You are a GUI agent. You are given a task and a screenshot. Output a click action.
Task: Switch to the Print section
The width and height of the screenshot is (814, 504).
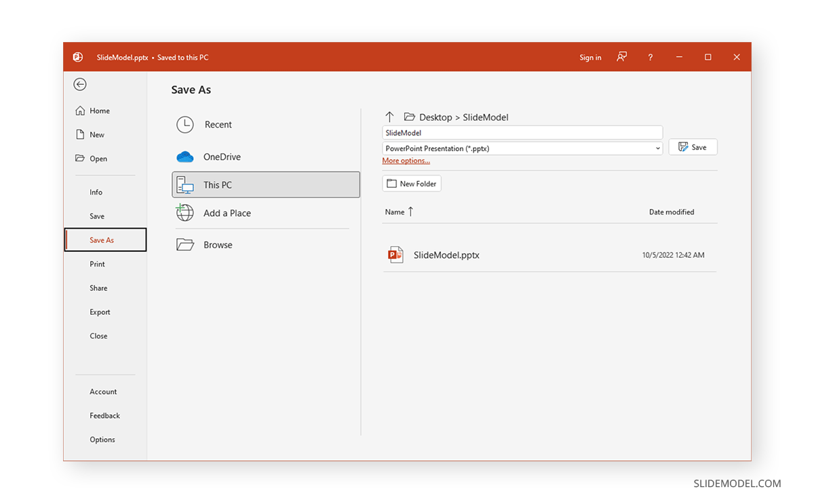pyautogui.click(x=98, y=264)
